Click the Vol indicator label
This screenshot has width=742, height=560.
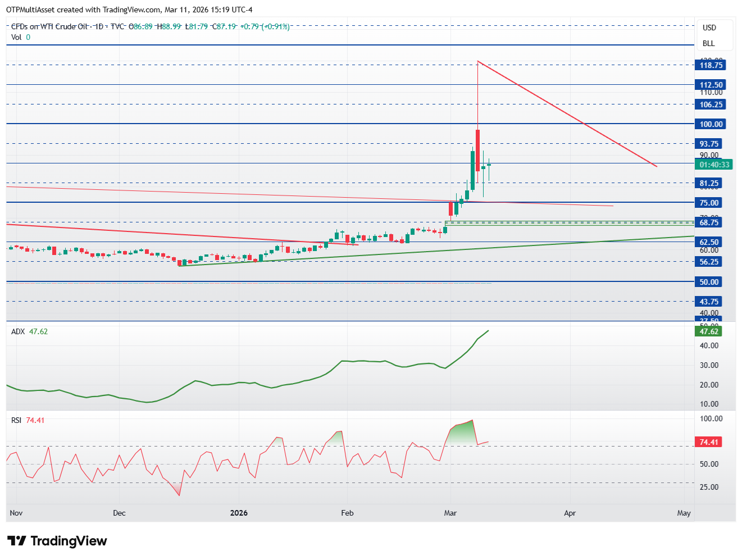16,37
